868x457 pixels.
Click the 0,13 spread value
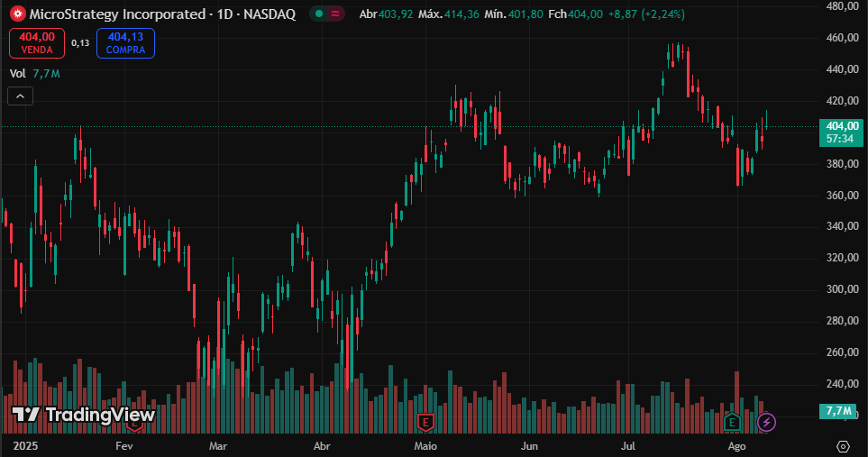80,42
